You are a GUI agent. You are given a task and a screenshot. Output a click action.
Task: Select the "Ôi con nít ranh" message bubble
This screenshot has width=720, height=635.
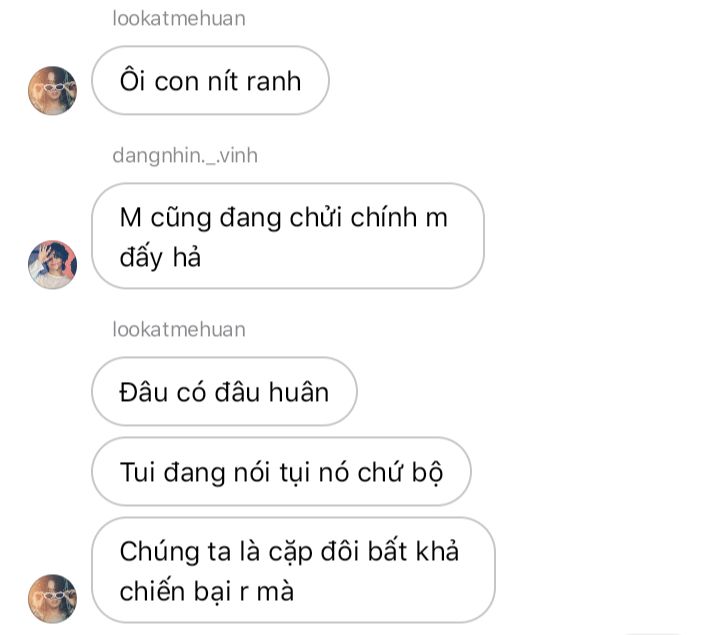210,80
